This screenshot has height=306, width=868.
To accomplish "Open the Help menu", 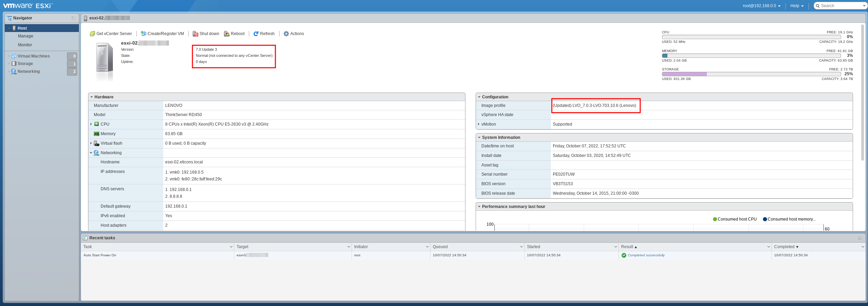I will (x=797, y=6).
